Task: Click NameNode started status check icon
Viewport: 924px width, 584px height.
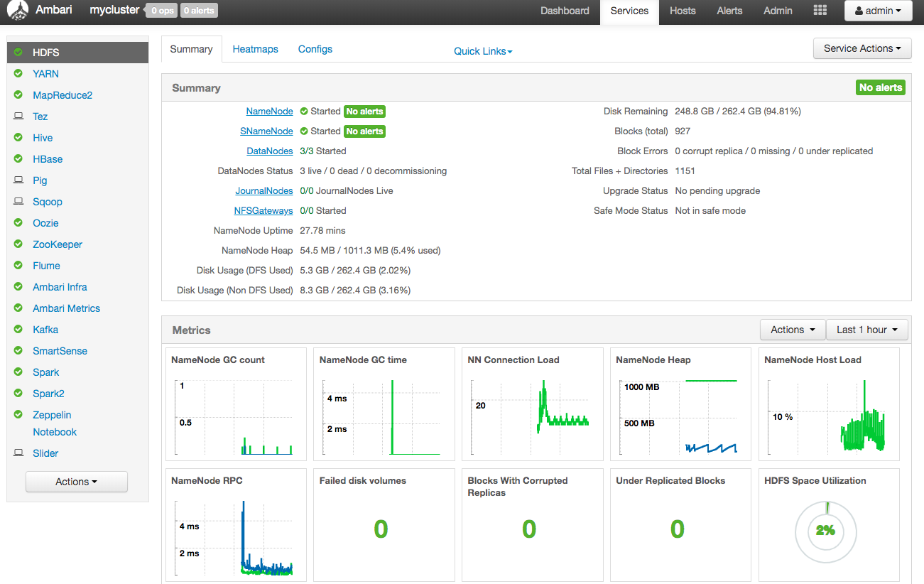Action: tap(304, 112)
